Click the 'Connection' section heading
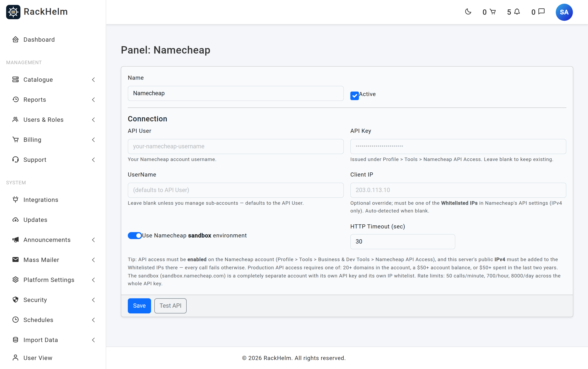Image resolution: width=588 pixels, height=369 pixels. 147,119
